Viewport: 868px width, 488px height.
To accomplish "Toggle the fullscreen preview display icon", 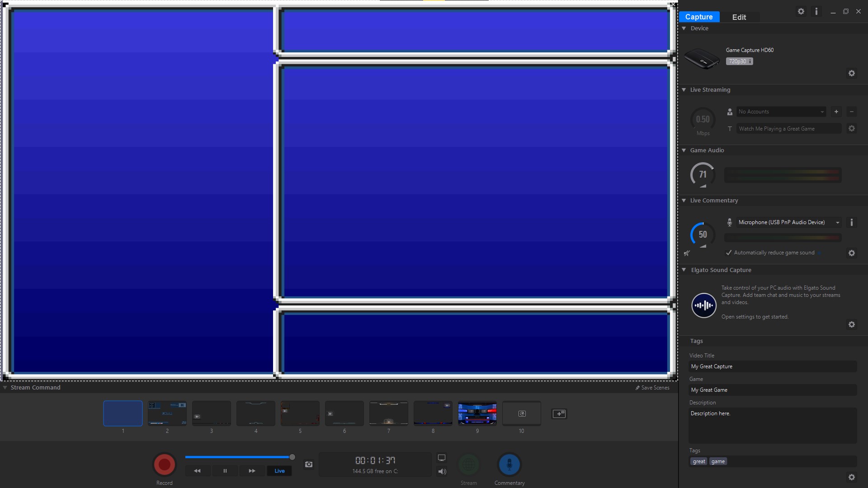I will (x=442, y=458).
